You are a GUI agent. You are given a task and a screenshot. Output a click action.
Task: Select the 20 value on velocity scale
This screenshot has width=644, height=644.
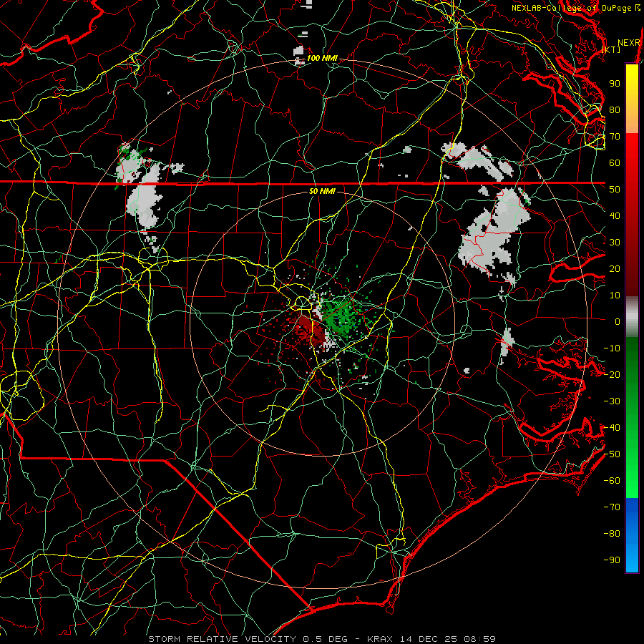click(x=615, y=269)
